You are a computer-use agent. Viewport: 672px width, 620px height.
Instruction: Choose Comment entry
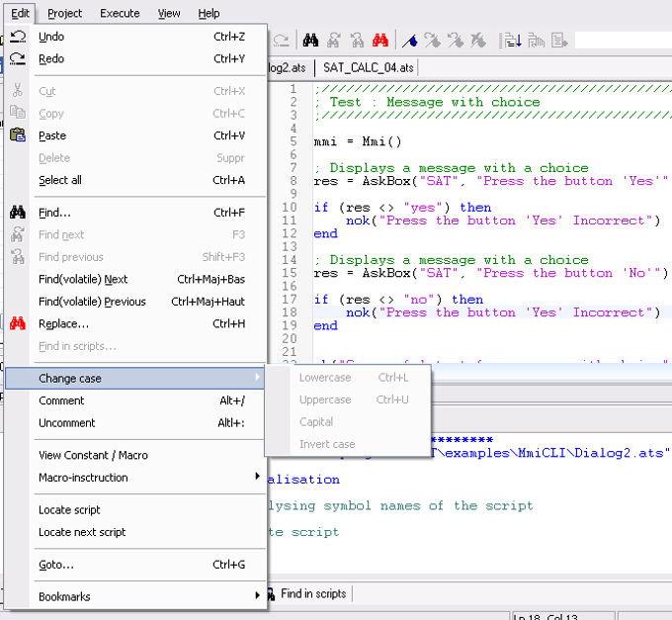(135, 400)
